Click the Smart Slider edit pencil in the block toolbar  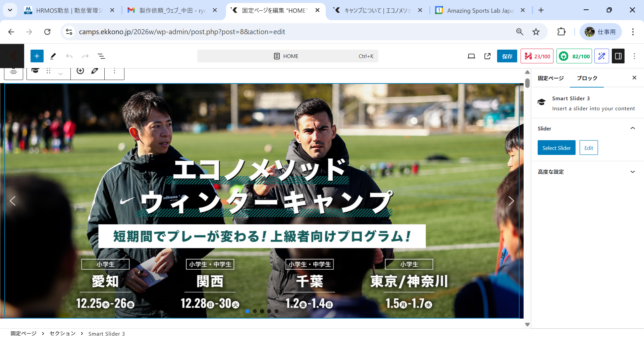pyautogui.click(x=95, y=71)
